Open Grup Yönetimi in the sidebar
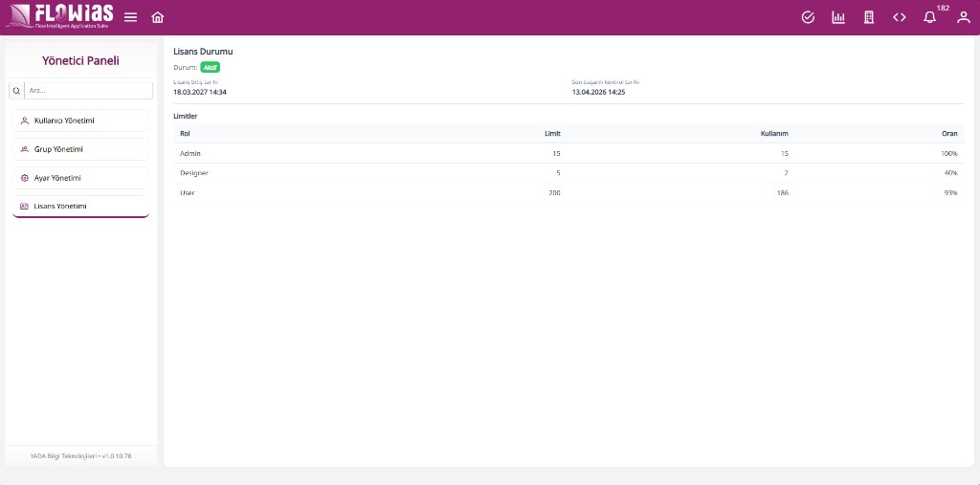 pos(80,149)
